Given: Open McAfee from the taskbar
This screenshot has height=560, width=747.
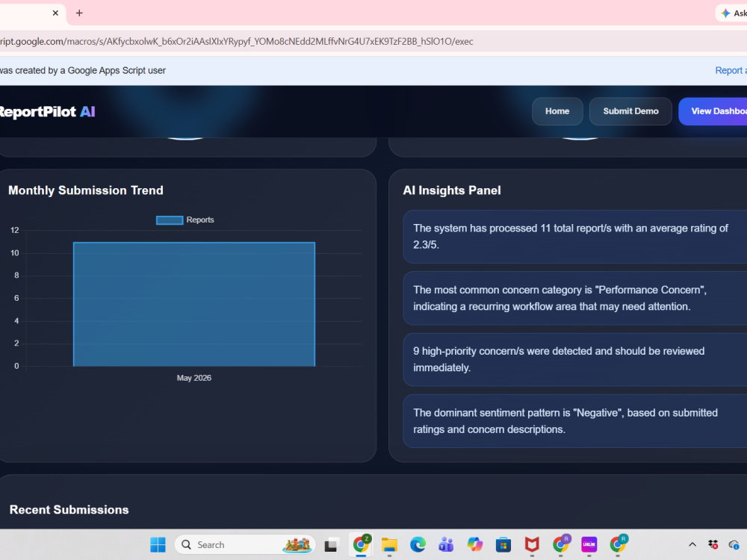Looking at the screenshot, I should coord(532,544).
